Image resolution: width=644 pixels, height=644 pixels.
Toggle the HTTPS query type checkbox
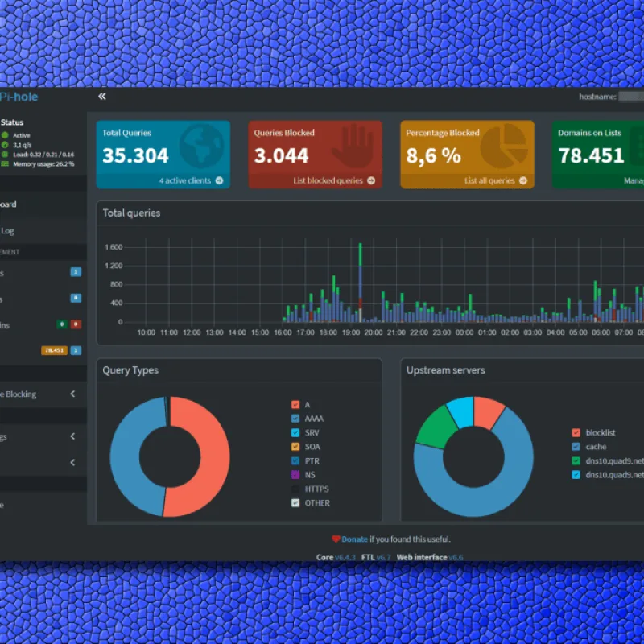(295, 489)
